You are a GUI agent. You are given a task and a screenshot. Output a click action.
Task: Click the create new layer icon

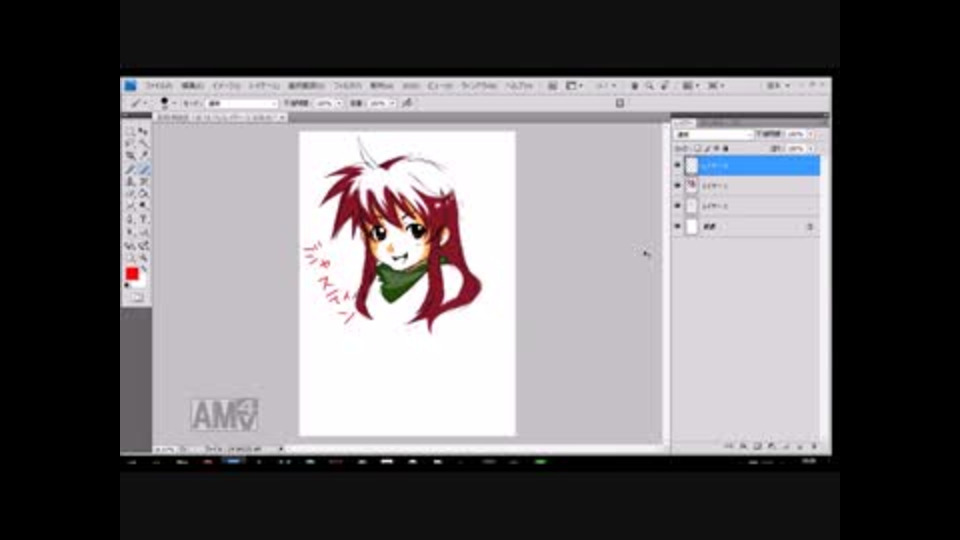[x=800, y=446]
